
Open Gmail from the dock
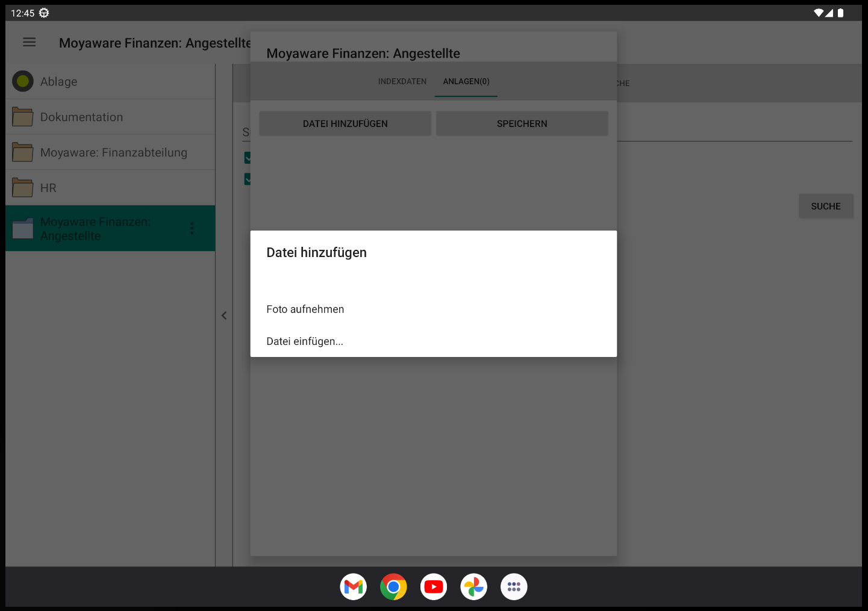coord(354,586)
